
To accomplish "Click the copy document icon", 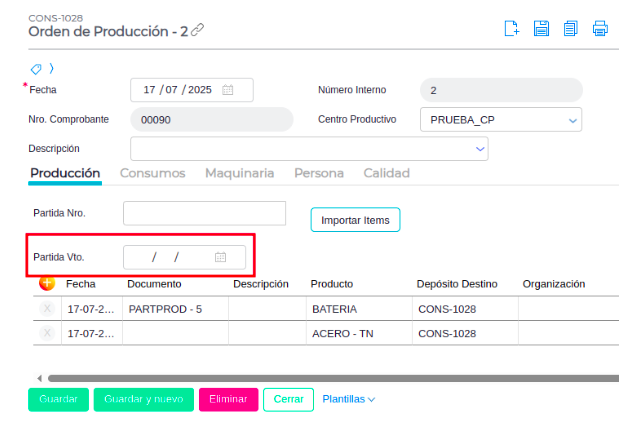I will click(x=570, y=28).
